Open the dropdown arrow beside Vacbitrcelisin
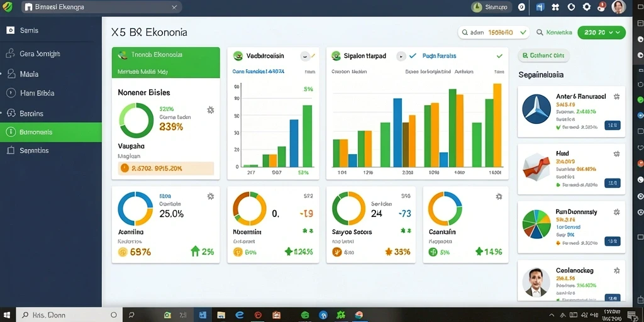Viewport: 644px width, 322px height. [x=305, y=56]
